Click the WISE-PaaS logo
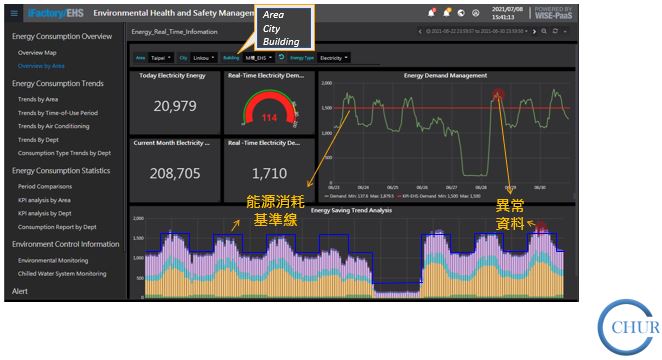The width and height of the screenshot is (662, 360). coord(553,13)
